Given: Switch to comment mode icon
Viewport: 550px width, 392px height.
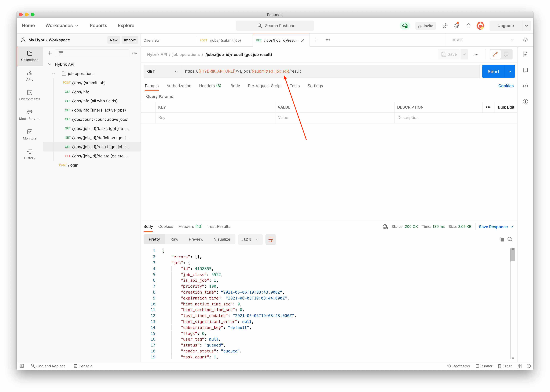Looking at the screenshot, I should click(506, 54).
